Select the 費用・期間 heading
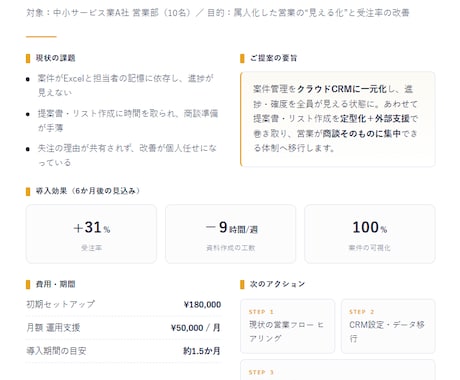The width and height of the screenshot is (460, 380). coord(55,284)
